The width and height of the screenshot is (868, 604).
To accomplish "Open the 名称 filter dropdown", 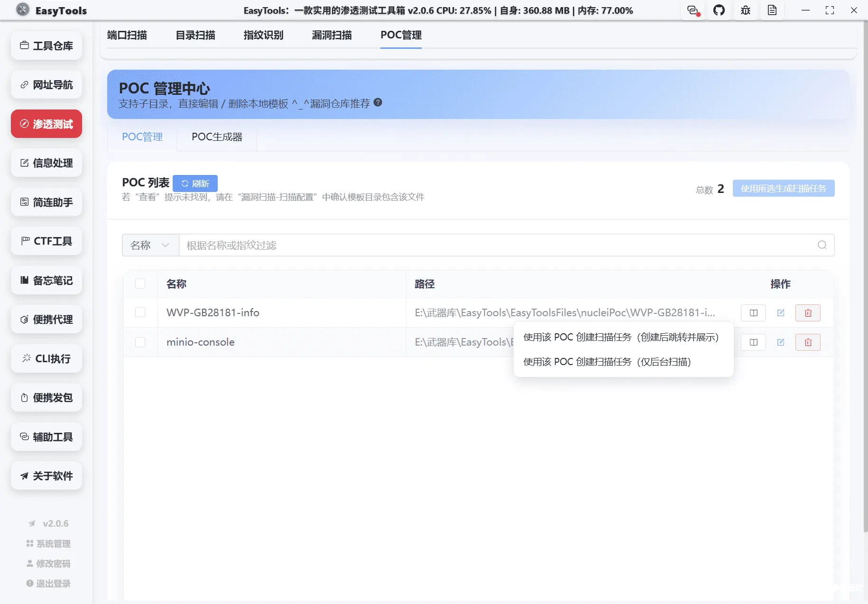I will [149, 245].
